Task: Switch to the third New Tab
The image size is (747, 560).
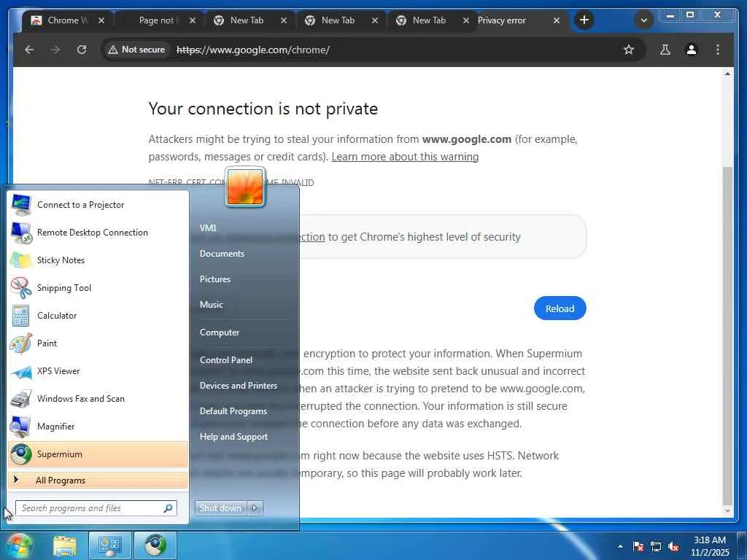Action: tap(429, 20)
